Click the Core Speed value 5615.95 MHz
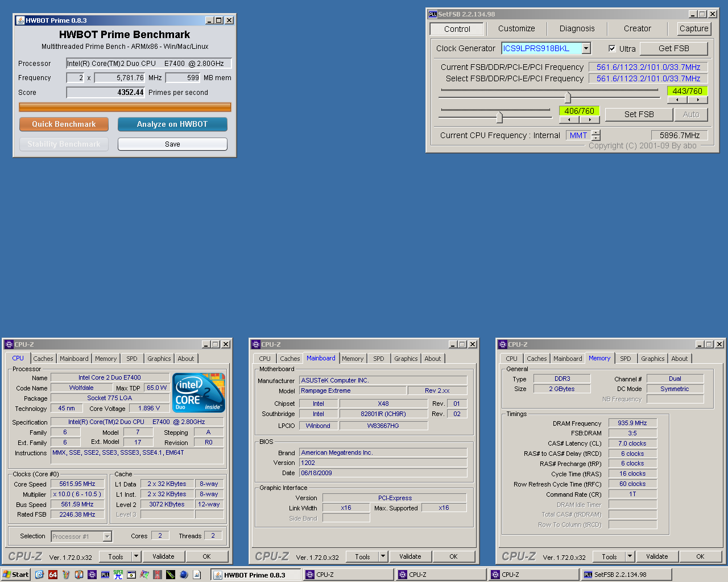The width and height of the screenshot is (728, 582). (77, 484)
